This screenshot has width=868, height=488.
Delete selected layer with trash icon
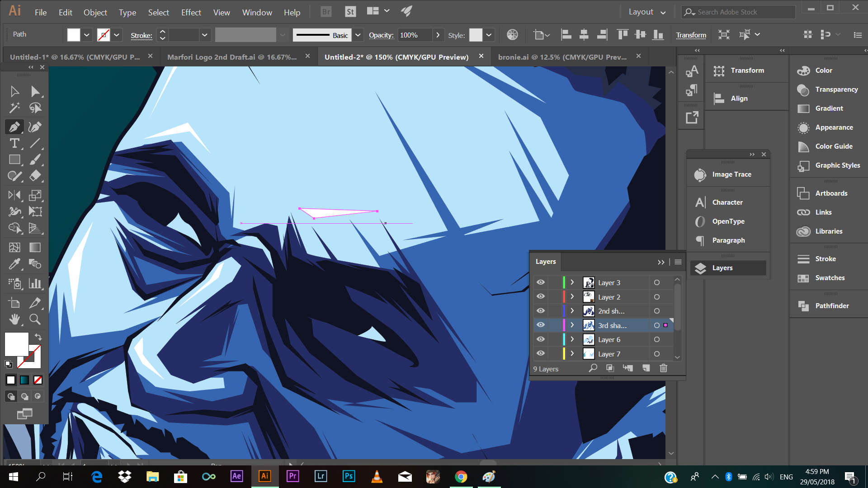(663, 368)
